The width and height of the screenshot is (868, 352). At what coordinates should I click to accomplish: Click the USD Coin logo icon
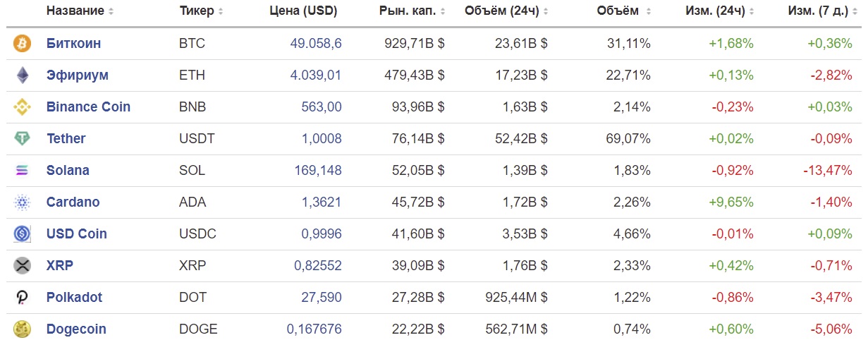point(23,234)
